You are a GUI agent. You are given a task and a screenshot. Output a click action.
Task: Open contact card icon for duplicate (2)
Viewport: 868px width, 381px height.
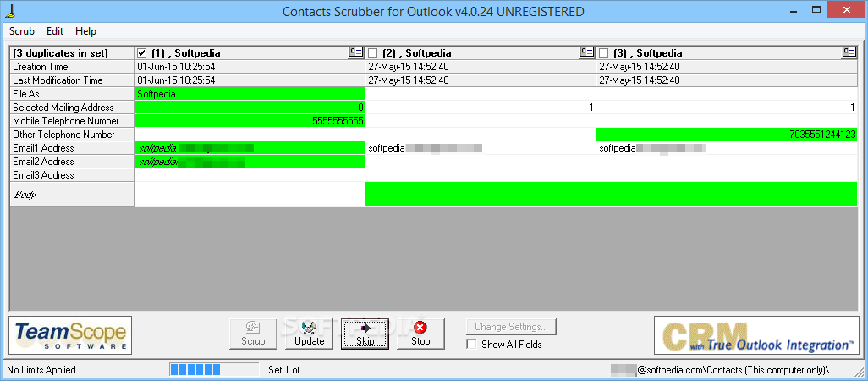coord(587,52)
